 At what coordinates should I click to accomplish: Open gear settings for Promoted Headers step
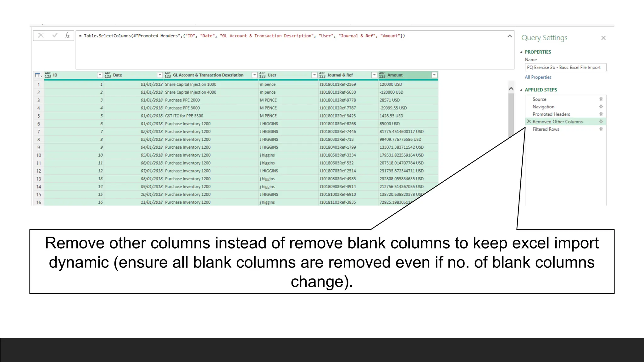(x=601, y=114)
